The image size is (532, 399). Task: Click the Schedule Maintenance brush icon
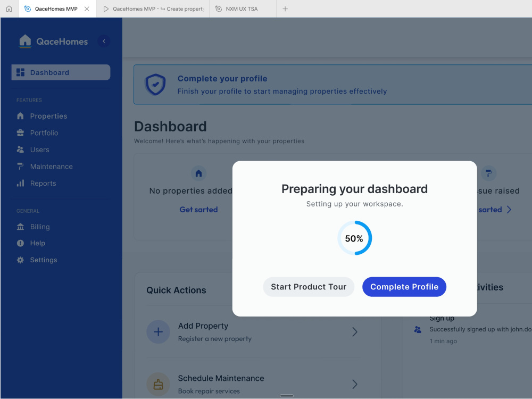[x=158, y=385]
